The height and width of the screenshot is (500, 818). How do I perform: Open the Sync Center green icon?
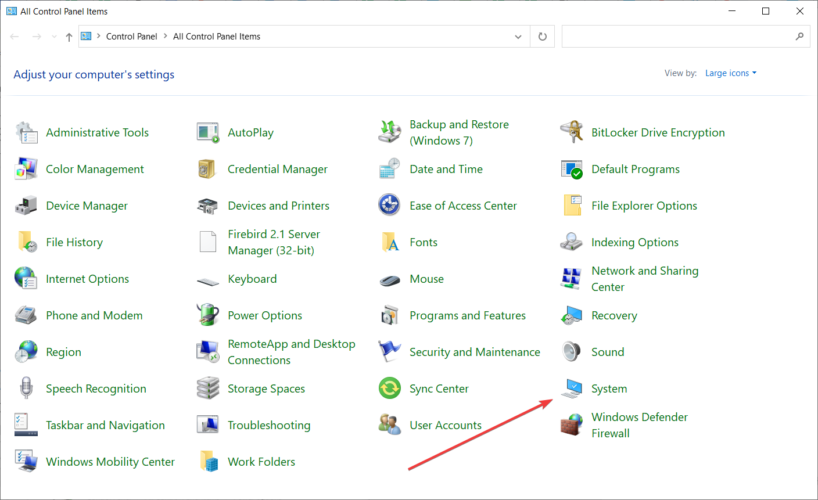(x=390, y=388)
